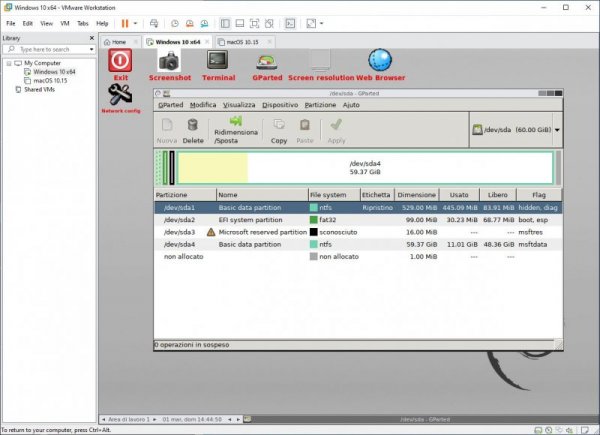Sort by Dimensione column header
The image size is (600, 435).
click(x=416, y=195)
